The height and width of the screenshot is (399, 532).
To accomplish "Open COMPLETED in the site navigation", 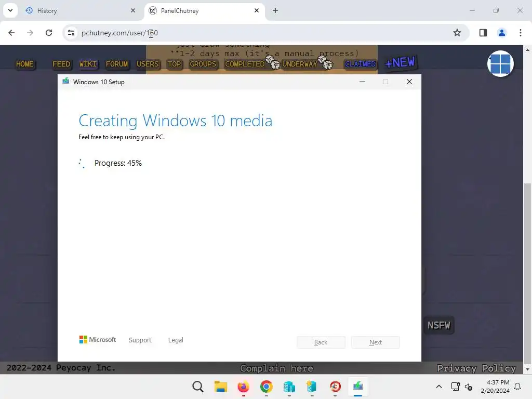I will coord(245,64).
